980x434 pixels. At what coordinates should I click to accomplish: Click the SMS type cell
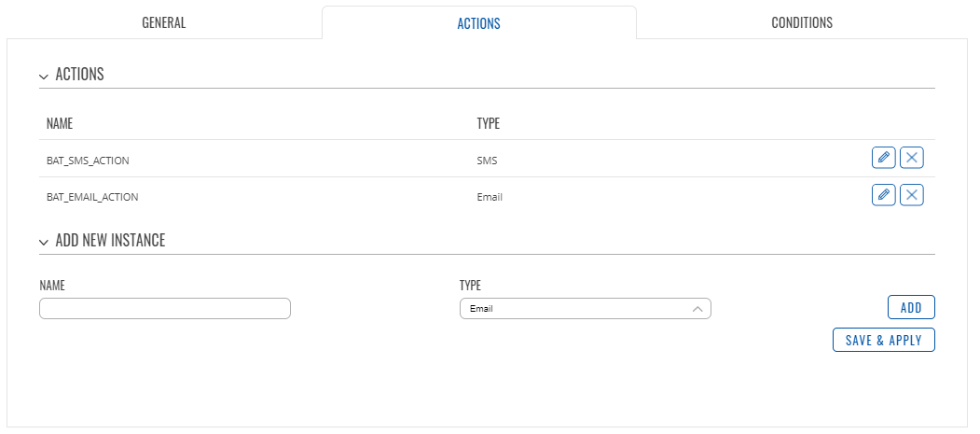click(487, 161)
